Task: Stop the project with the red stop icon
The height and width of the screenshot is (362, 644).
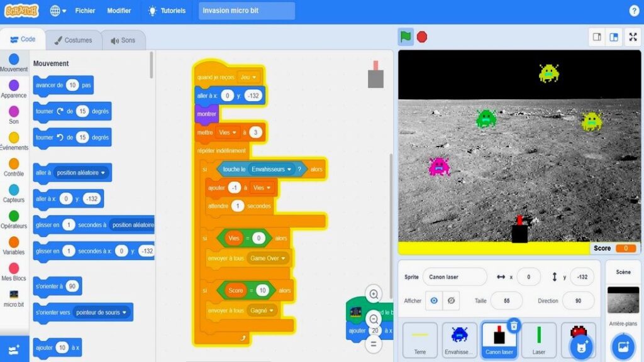Action: pos(421,37)
